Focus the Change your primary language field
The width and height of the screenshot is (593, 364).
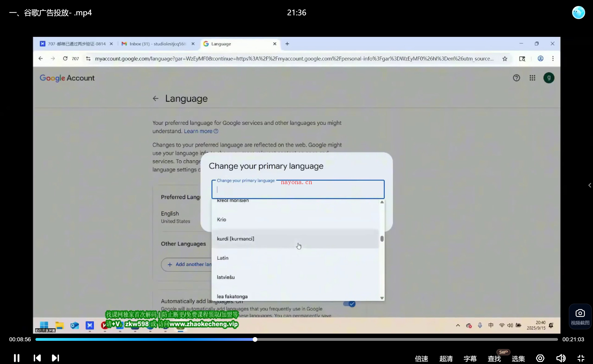point(298,189)
